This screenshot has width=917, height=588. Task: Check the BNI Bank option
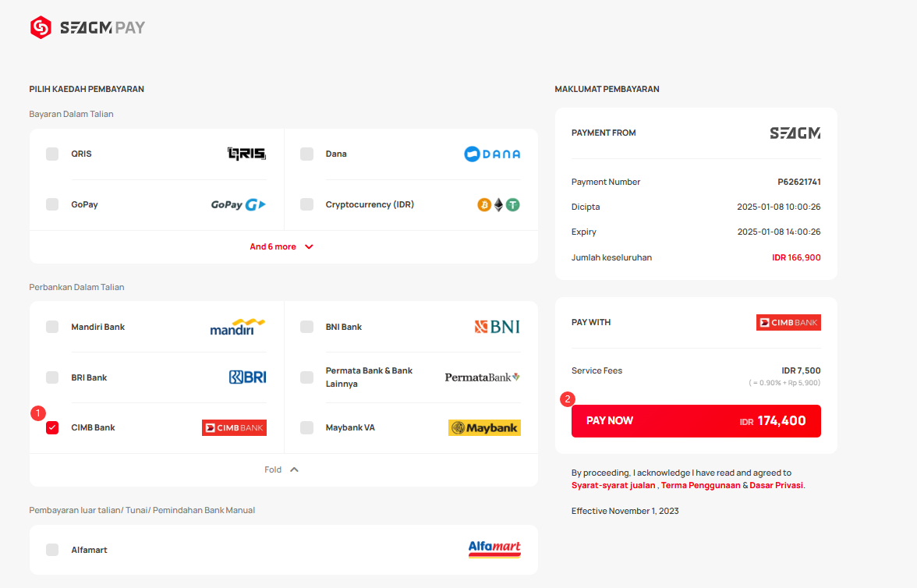coord(306,327)
